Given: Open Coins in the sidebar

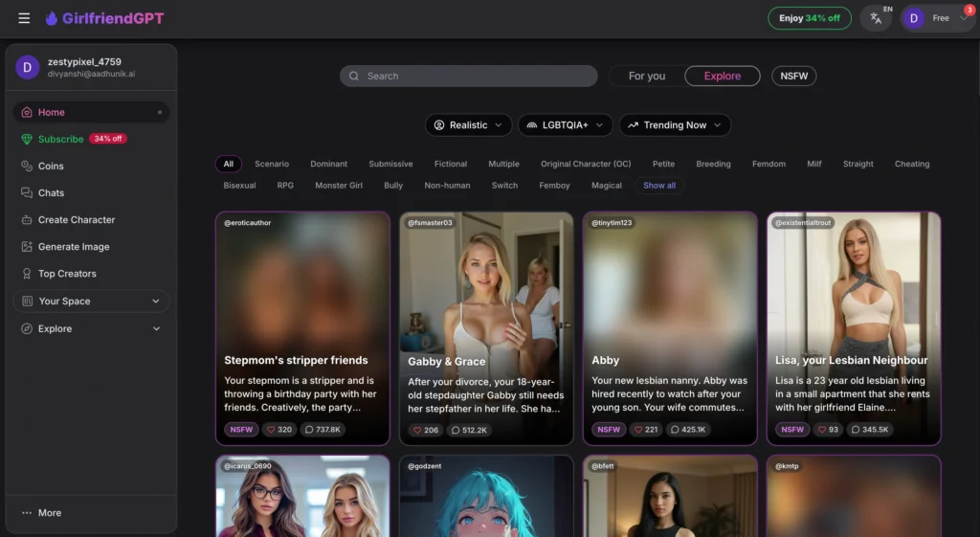Looking at the screenshot, I should click(x=91, y=166).
